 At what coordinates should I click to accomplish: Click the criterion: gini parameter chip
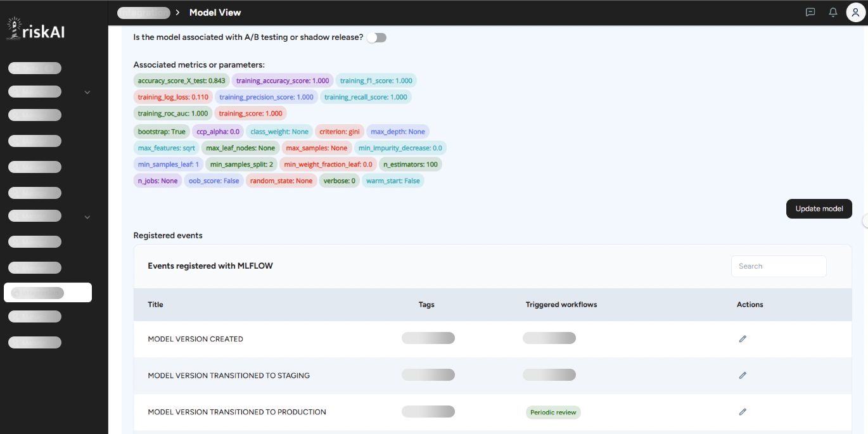(x=340, y=132)
